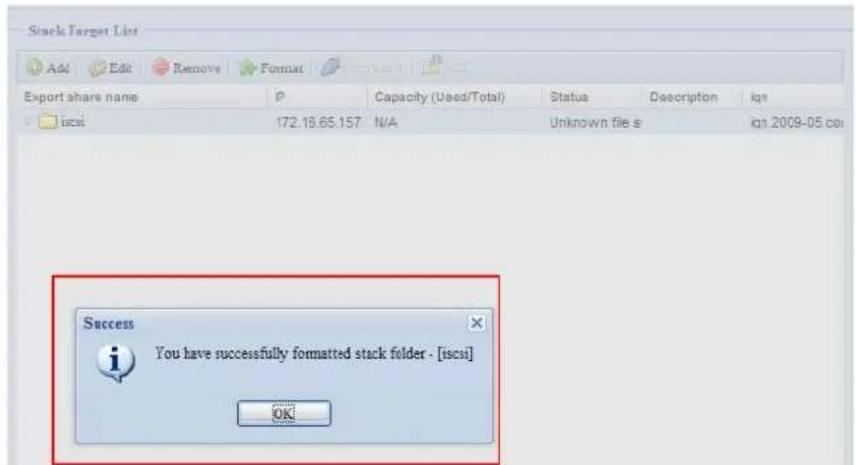The image size is (856, 465).
Task: Expand the iscsi tree row arrow
Action: point(28,122)
